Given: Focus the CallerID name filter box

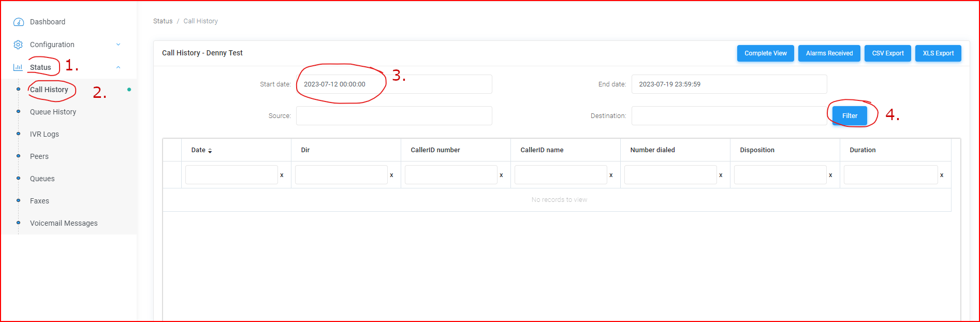Looking at the screenshot, I should [x=561, y=175].
